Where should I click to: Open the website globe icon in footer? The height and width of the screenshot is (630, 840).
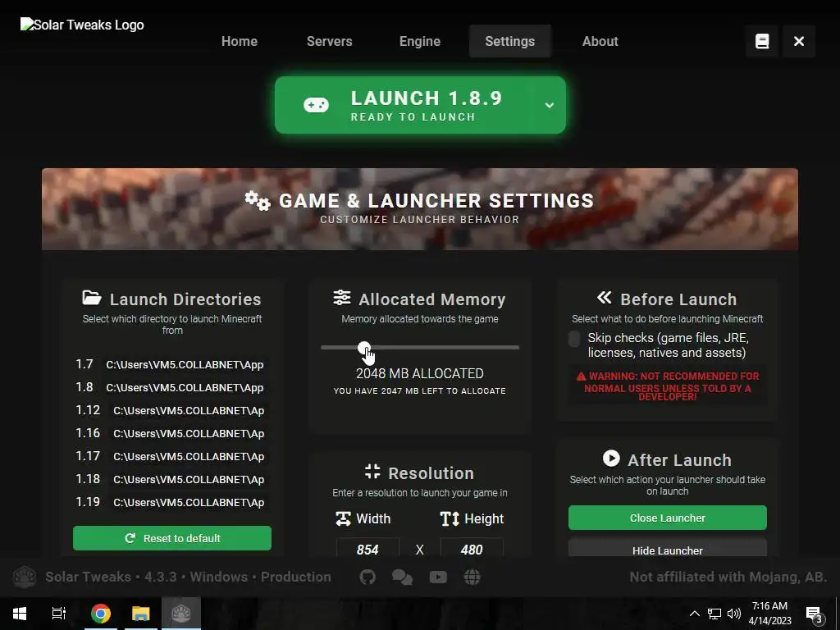pyautogui.click(x=472, y=577)
